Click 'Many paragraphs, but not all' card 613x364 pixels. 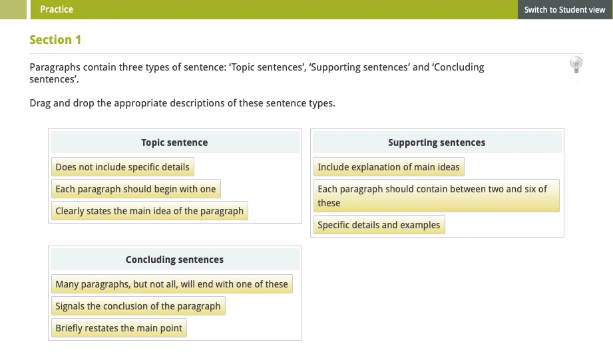(x=172, y=284)
